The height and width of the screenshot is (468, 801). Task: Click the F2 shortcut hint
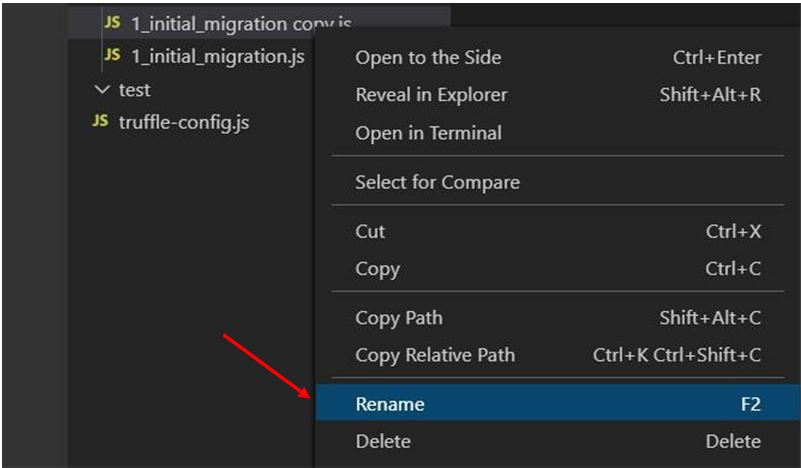(750, 404)
